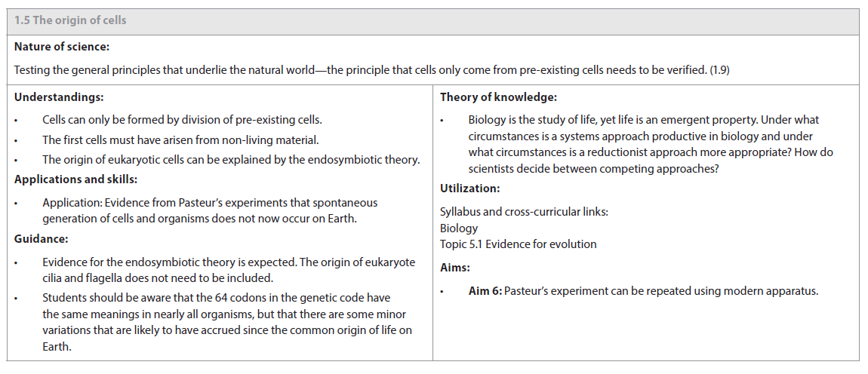Click the "Aims:" heading
Screen dimensions: 868x374
[x=455, y=268]
